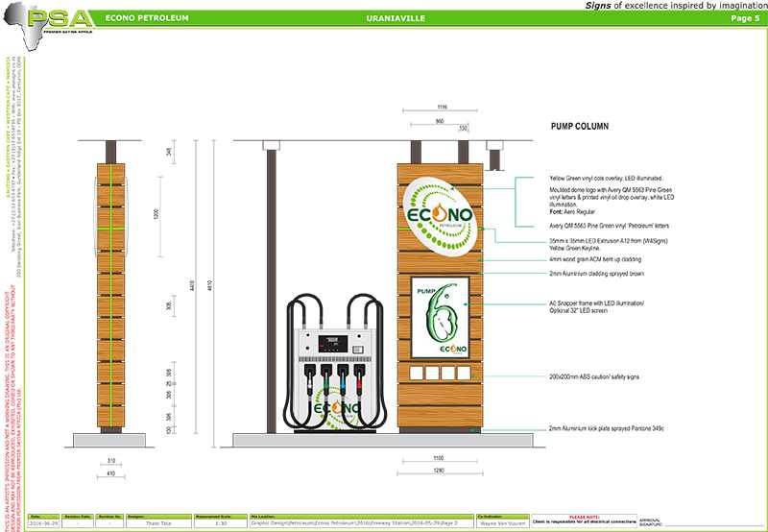Select '4mm wood grain ACM' cladding note
Image resolution: width=768 pixels, height=532 pixels.
pos(595,259)
